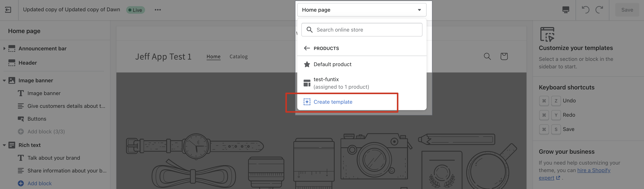Click the Z key for Undo shortcut

556,101
